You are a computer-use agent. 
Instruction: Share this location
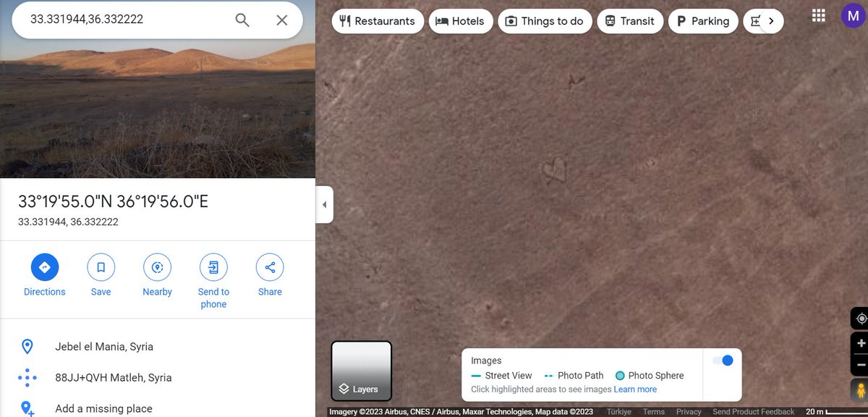270,275
